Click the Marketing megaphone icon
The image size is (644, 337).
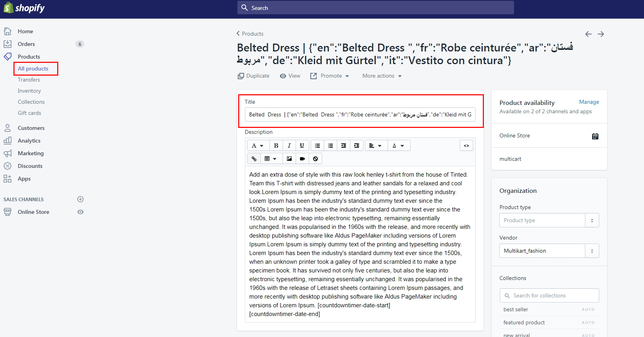pos(8,153)
